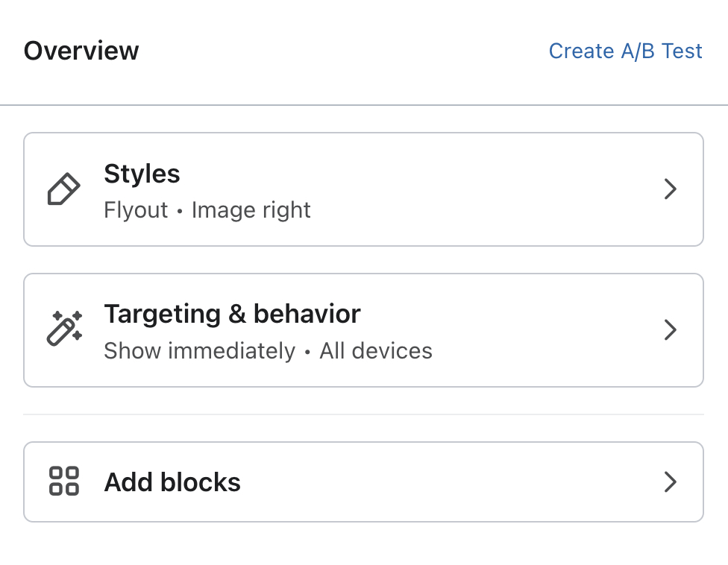The image size is (728, 565).
Task: Open the Targeting & behavior card
Action: click(x=364, y=329)
